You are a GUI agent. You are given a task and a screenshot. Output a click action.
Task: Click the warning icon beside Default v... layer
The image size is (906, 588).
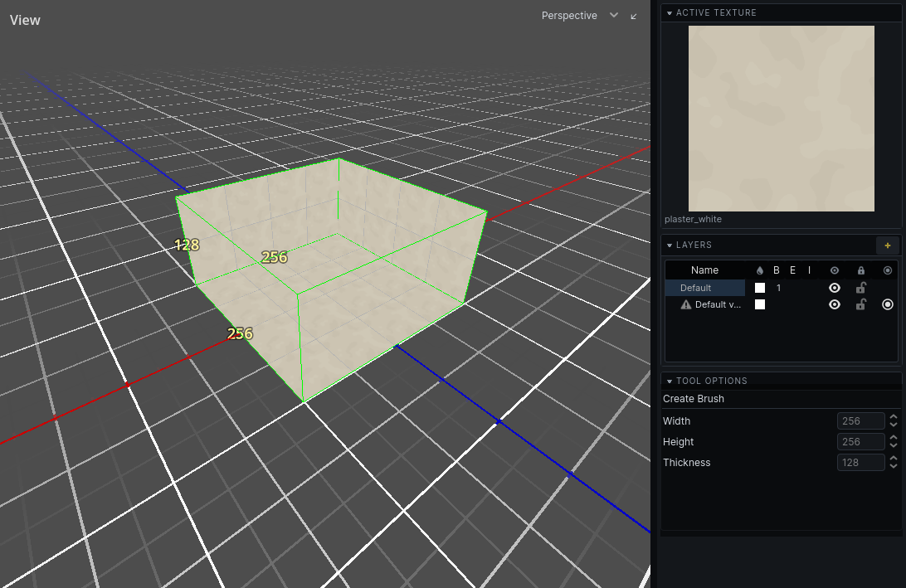[x=686, y=304]
